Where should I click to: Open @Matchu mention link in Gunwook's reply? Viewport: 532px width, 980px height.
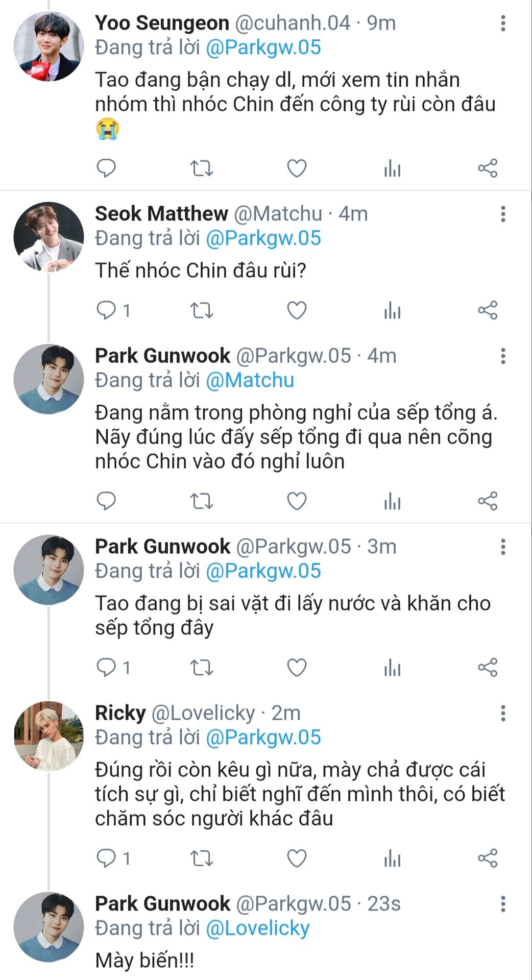point(250,380)
